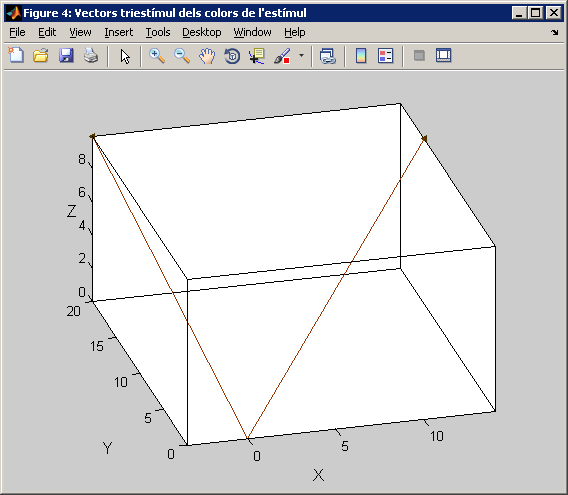Screen dimensions: 568x495
Task: Click the New Figure icon
Action: tap(16, 56)
